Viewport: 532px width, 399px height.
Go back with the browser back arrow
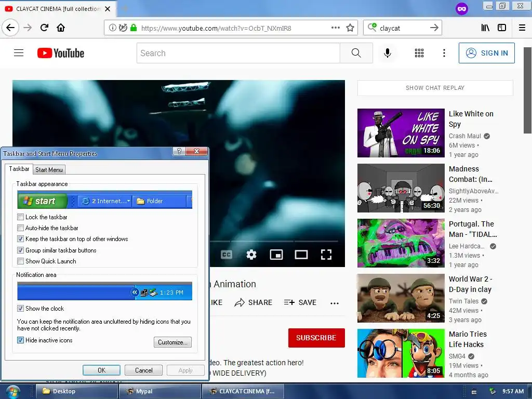[x=10, y=28]
